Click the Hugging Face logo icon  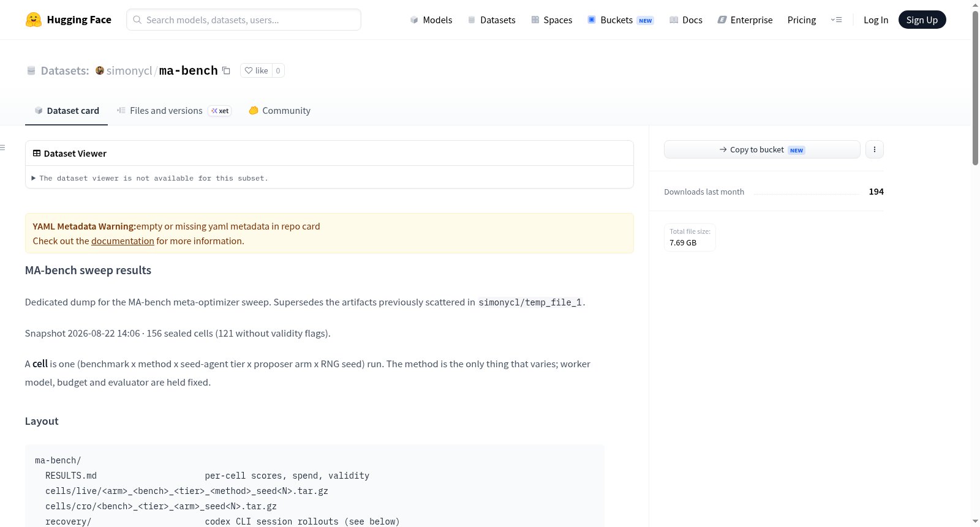(x=34, y=20)
